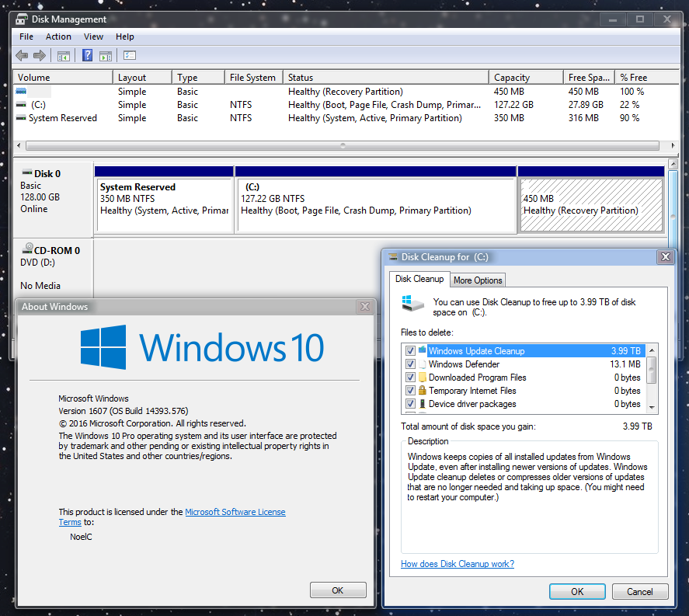Close the Disk Cleanup dialog with X

(x=665, y=256)
